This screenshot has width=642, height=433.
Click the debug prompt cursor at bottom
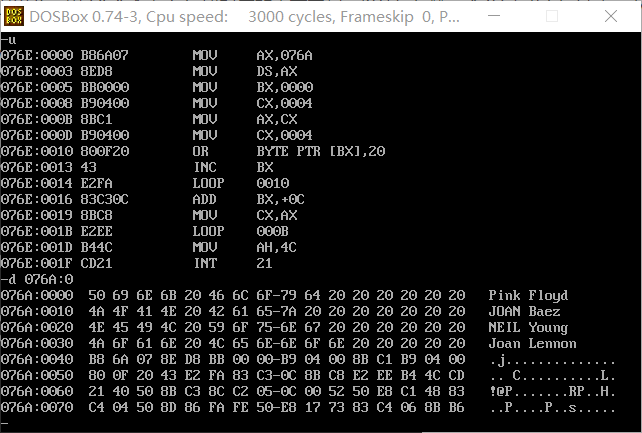[x=4, y=422]
